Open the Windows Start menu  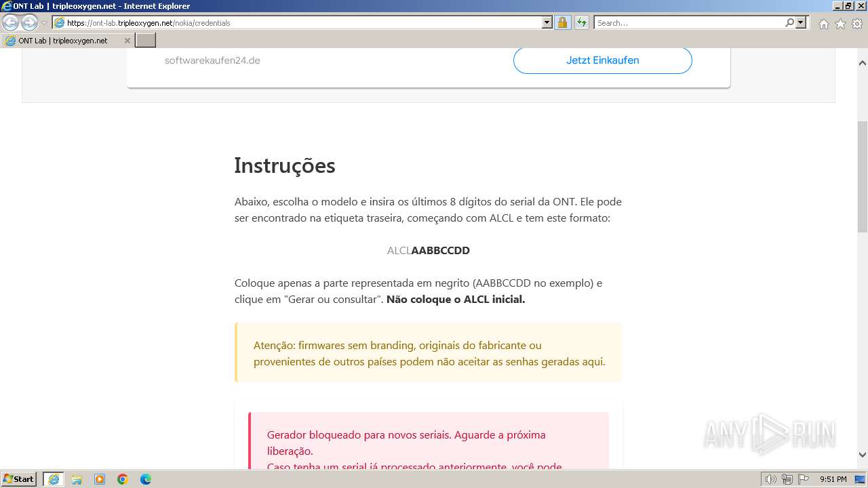tap(19, 479)
